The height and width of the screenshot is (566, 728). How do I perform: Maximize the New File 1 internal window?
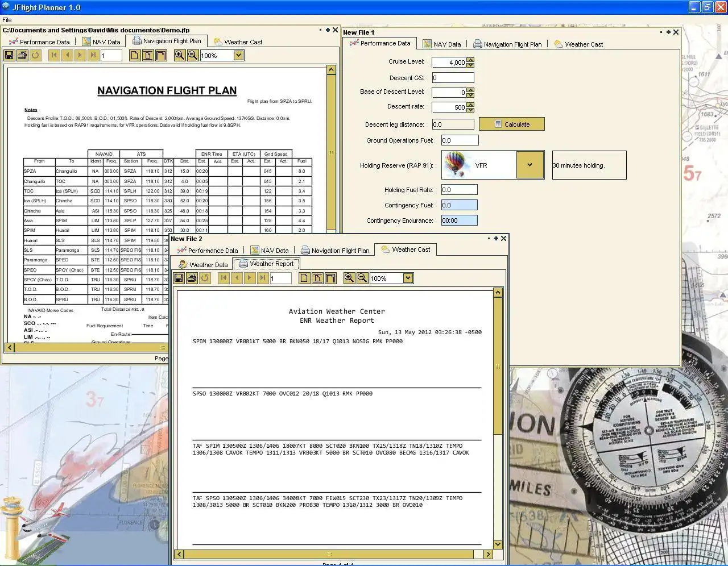[668, 32]
